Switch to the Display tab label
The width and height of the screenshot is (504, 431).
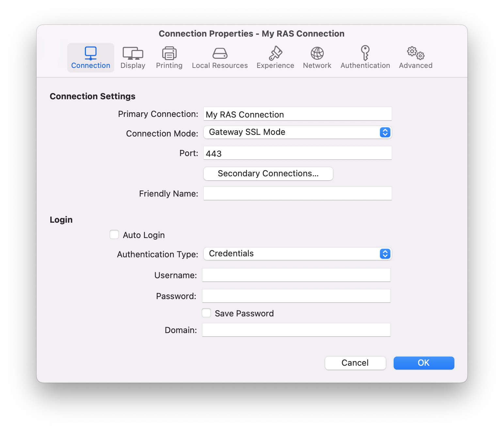[133, 66]
